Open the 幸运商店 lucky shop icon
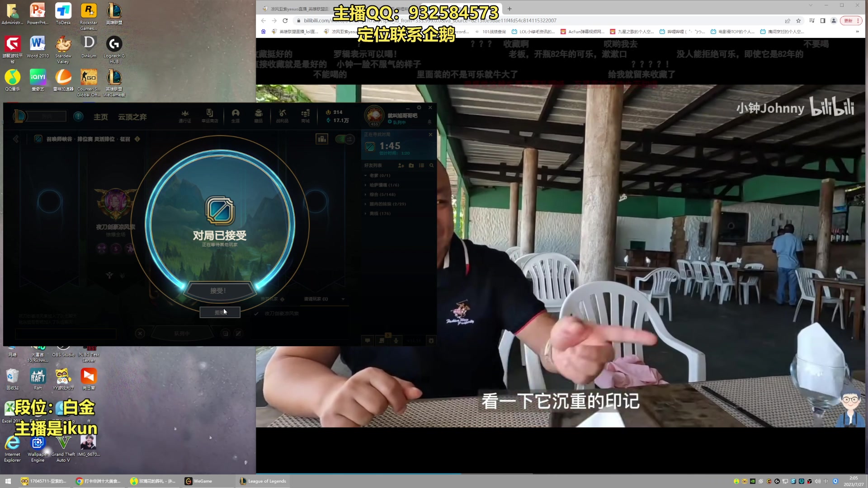Screen dimensions: 868x488 click(209, 116)
